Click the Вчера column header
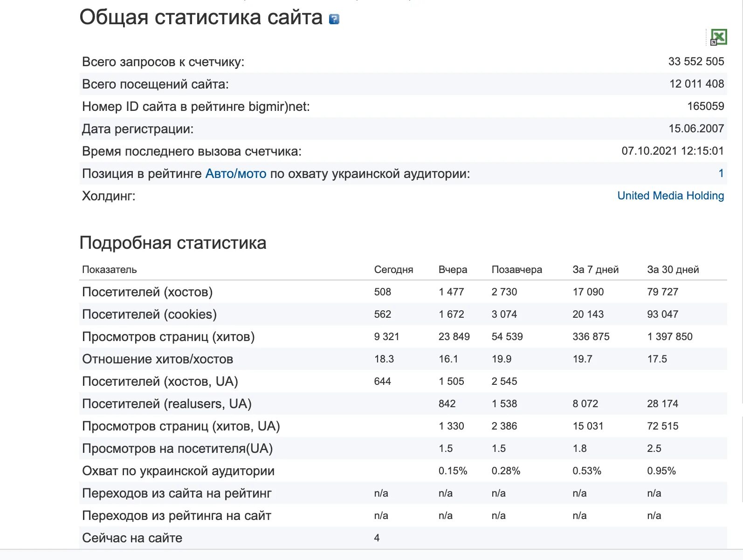The height and width of the screenshot is (560, 743). tap(453, 269)
